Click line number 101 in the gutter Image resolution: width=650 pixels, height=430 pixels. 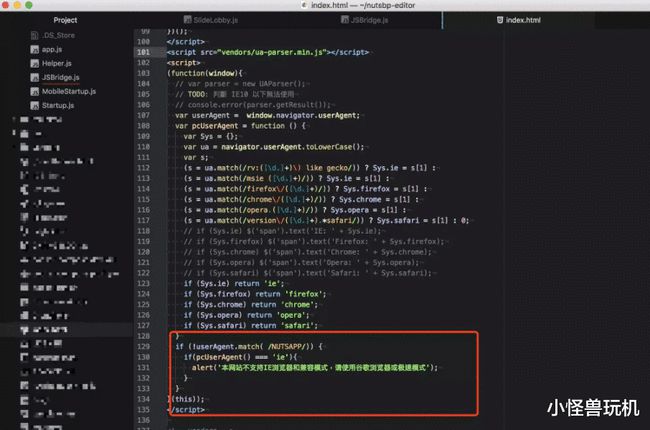(143, 52)
